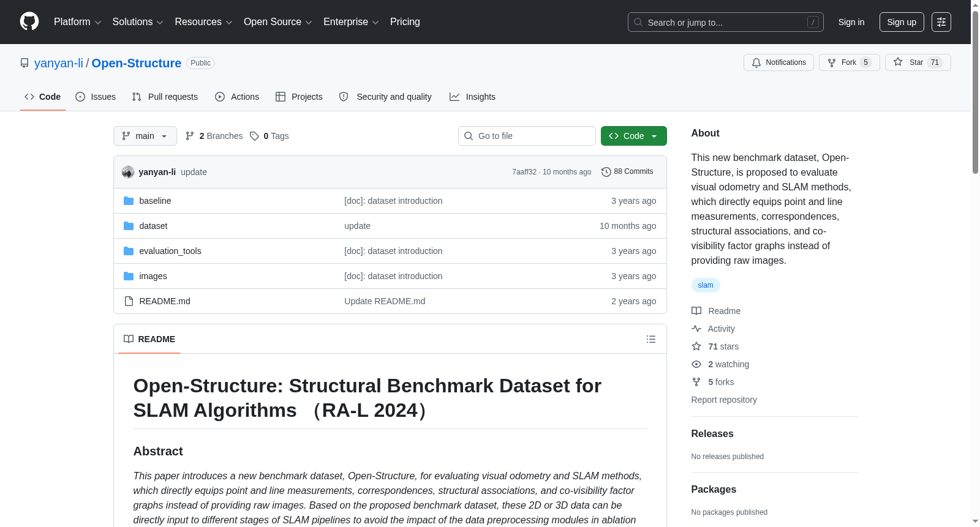The image size is (980, 527).
Task: Click the fork icon beside 5 forks
Action: (696, 382)
